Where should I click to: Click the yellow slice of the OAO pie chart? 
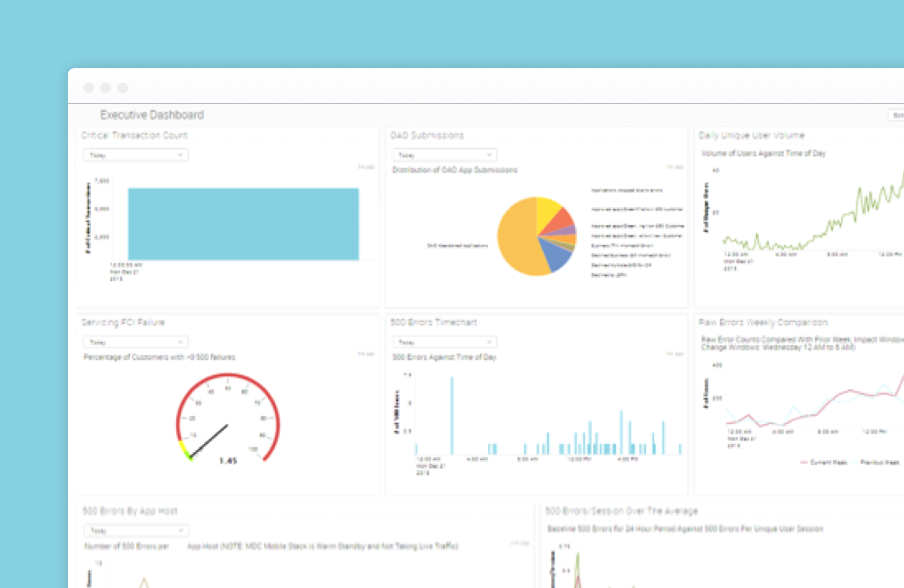tap(547, 211)
